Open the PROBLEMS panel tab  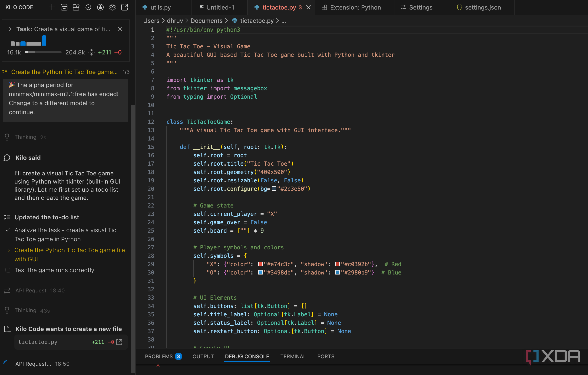tap(163, 356)
